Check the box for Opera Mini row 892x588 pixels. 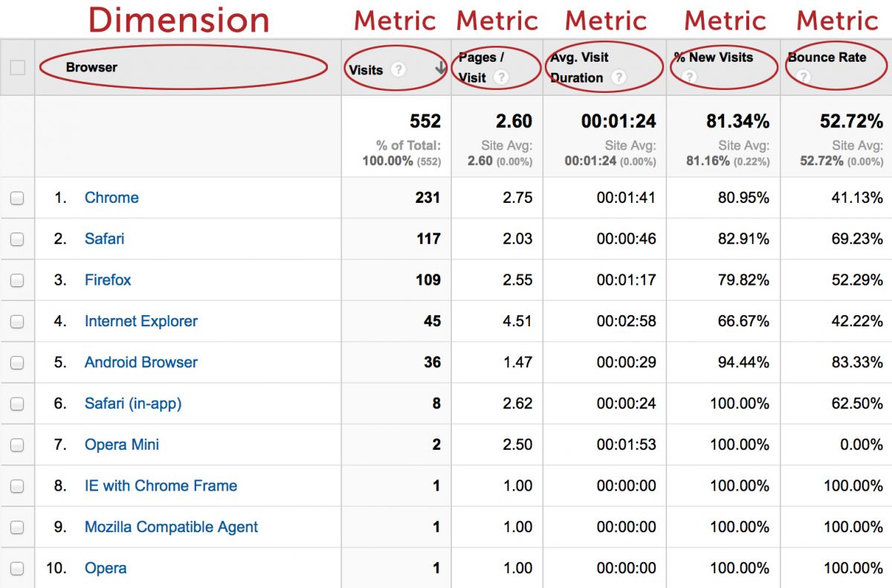(17, 445)
